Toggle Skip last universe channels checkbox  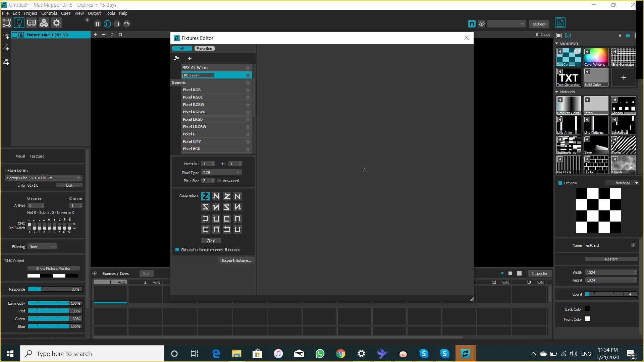coord(177,249)
